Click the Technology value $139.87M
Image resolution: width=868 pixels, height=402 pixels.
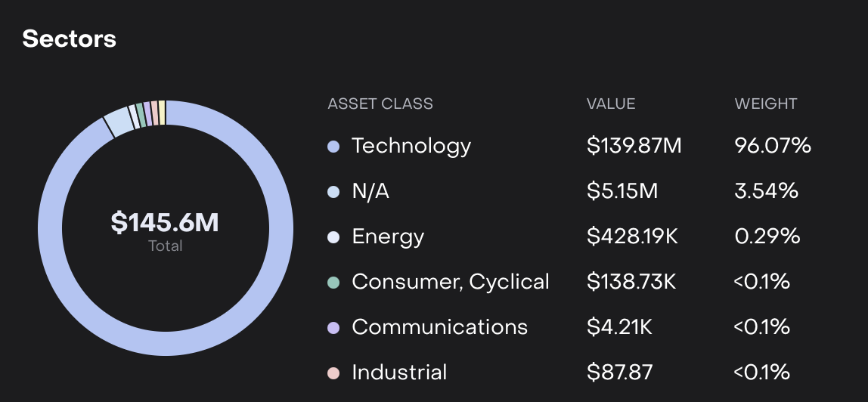634,146
